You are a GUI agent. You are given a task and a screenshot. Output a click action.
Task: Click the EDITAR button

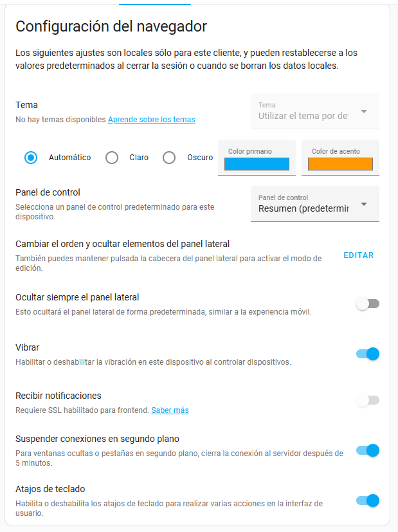click(358, 255)
